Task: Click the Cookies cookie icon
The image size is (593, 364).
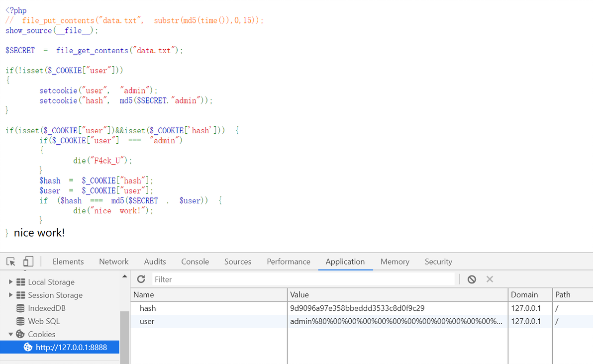Action: tap(20, 334)
